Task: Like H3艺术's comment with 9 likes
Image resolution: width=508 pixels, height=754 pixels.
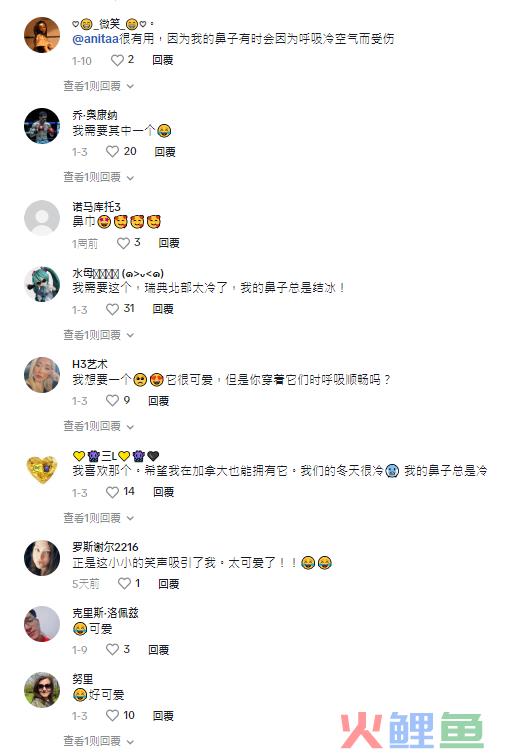Action: 112,400
